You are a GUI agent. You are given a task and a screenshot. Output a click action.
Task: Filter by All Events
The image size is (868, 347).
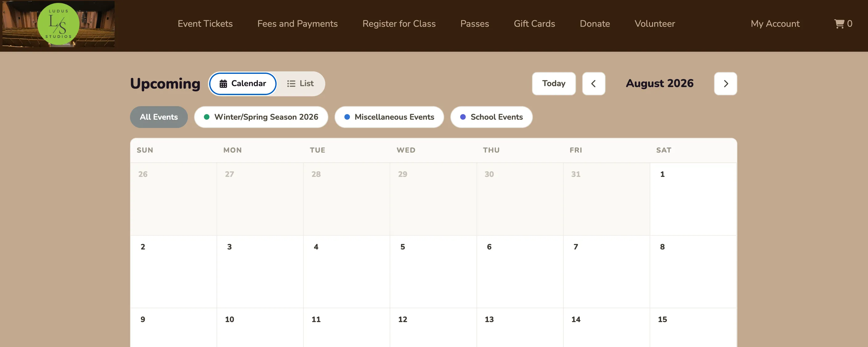159,117
